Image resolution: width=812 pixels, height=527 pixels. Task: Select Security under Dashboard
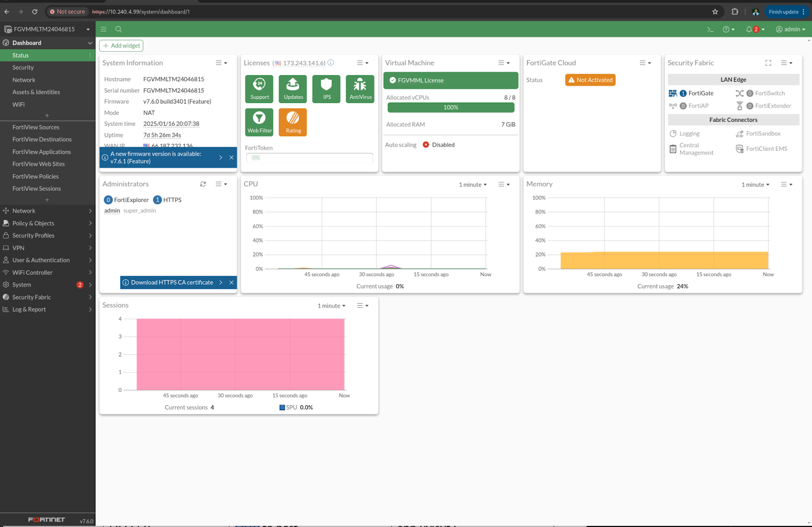pos(23,68)
